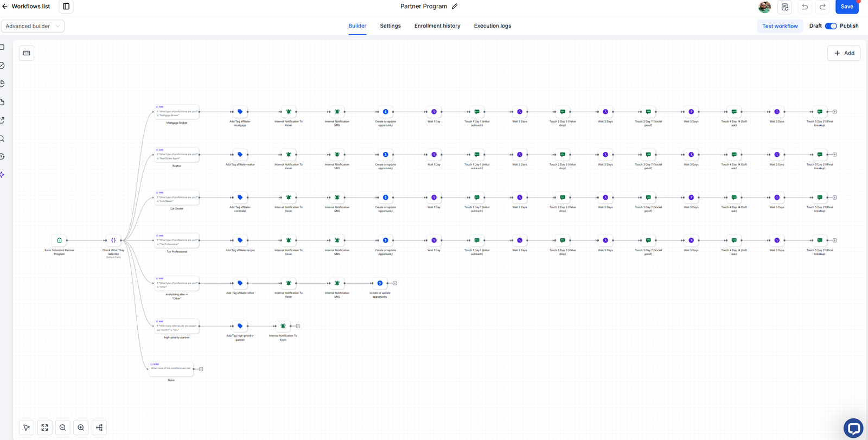This screenshot has height=440, width=868.
Task: Open Create or update opportunity in Other branch
Action: (x=380, y=283)
